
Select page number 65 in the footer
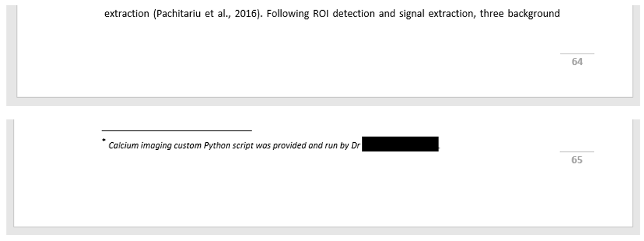[x=577, y=160]
